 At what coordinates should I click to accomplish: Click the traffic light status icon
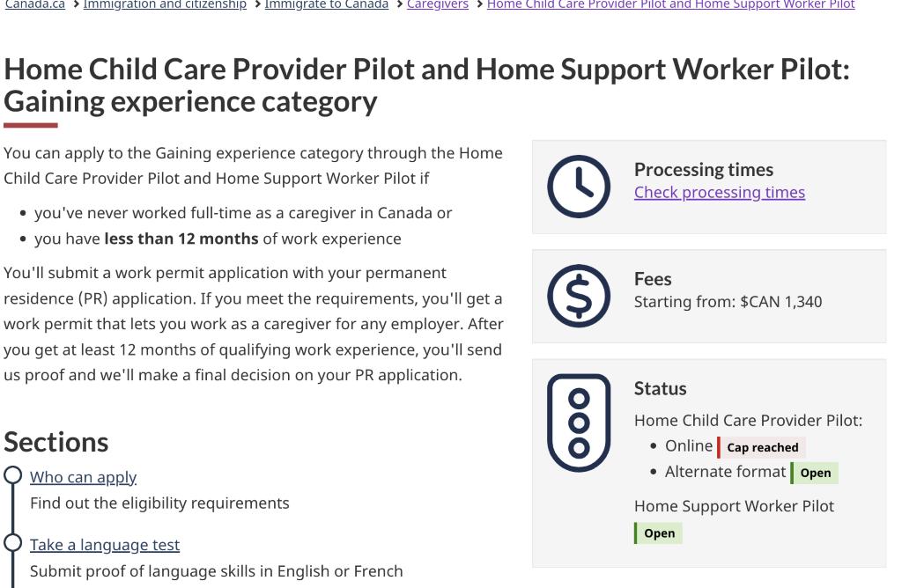(579, 423)
